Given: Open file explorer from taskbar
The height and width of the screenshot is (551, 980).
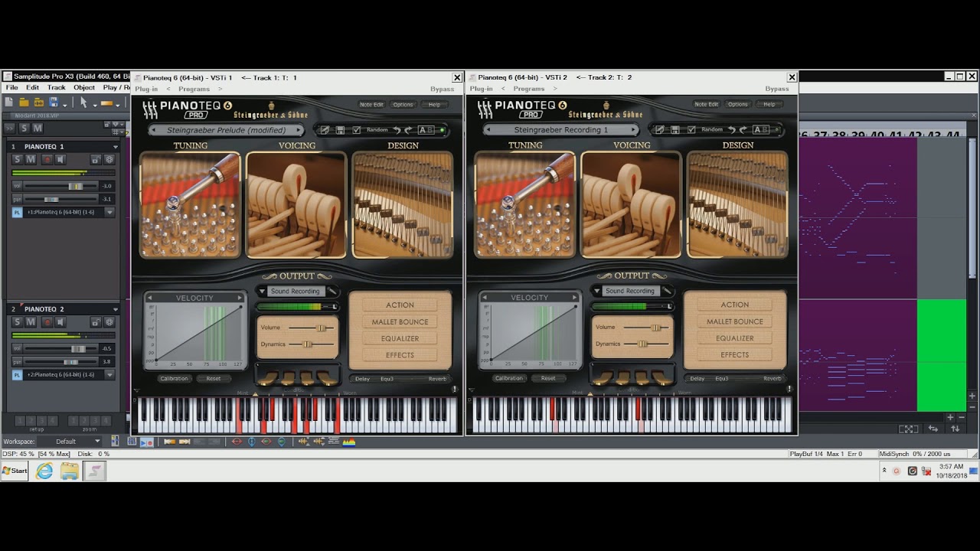Looking at the screenshot, I should click(x=70, y=471).
